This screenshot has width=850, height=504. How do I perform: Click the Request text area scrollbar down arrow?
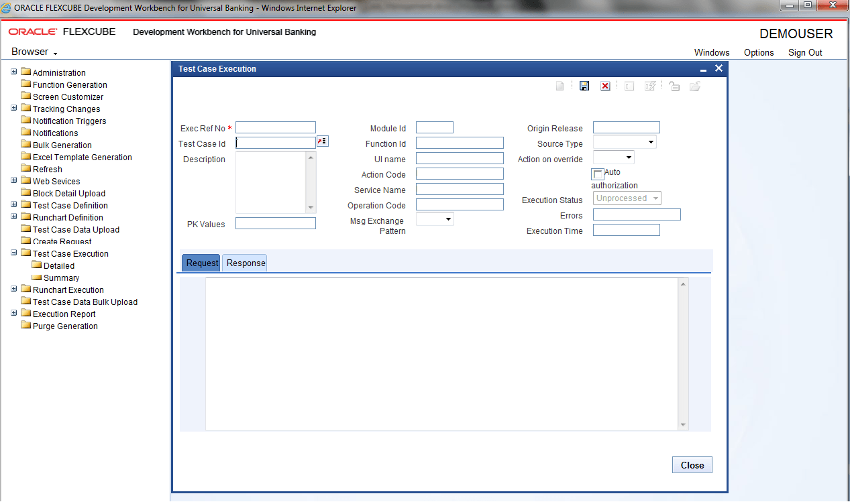point(684,425)
